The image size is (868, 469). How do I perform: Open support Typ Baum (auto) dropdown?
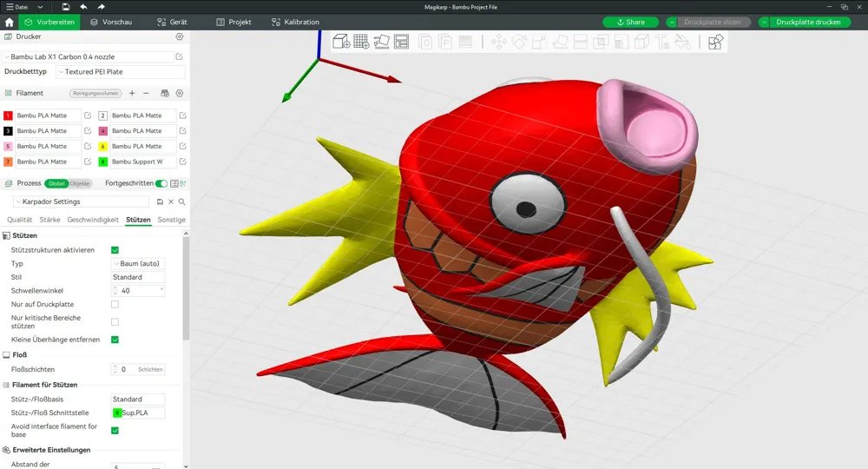click(x=138, y=263)
